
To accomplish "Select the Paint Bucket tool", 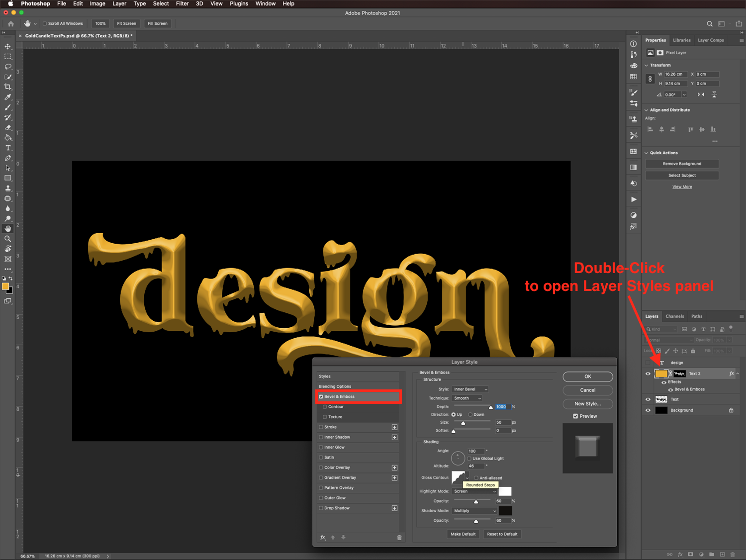I will 8,138.
